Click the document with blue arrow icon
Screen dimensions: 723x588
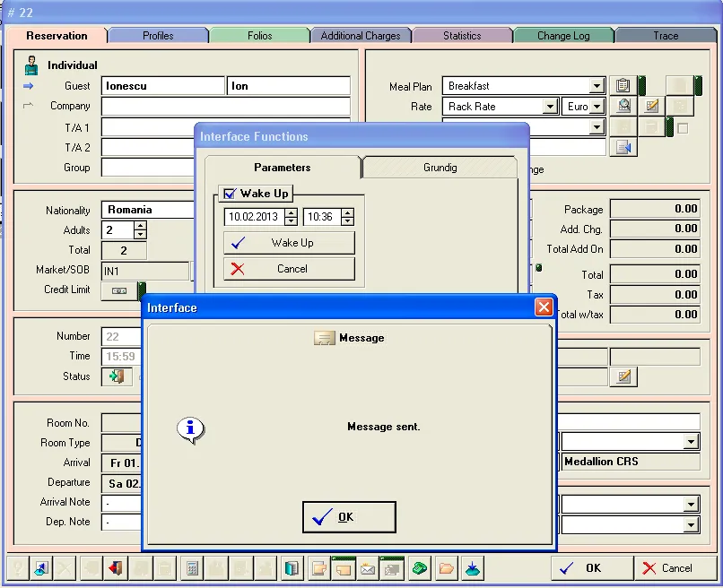click(623, 148)
